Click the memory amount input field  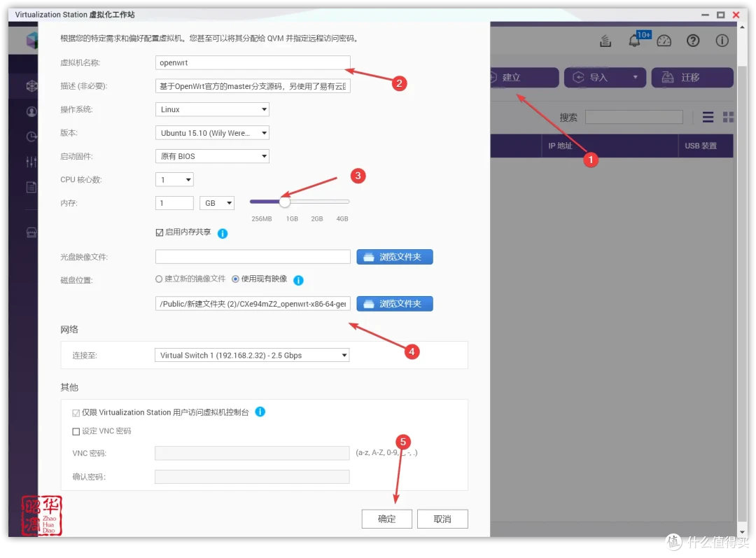pos(174,203)
